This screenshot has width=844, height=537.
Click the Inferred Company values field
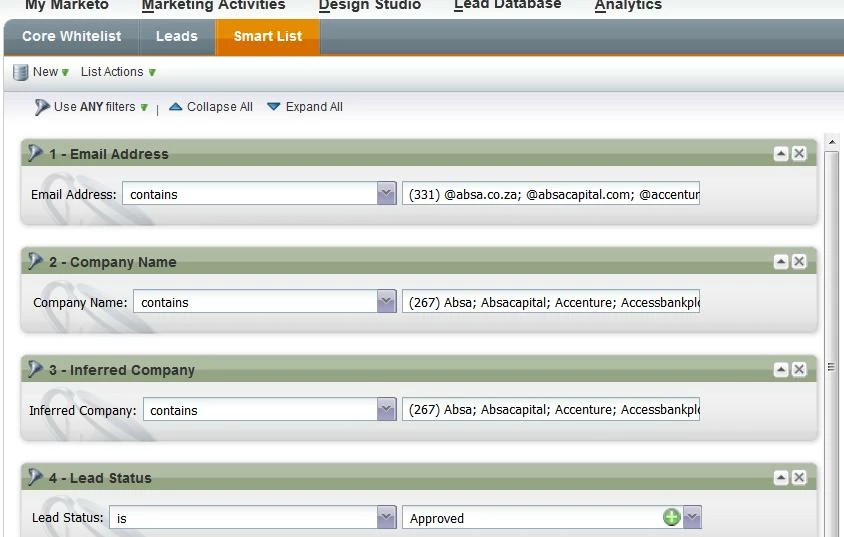[551, 409]
